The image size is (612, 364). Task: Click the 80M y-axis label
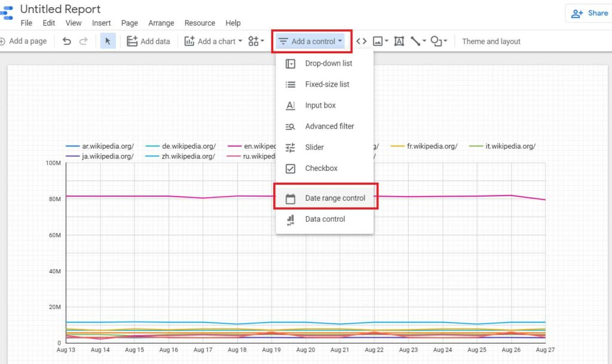click(x=55, y=199)
